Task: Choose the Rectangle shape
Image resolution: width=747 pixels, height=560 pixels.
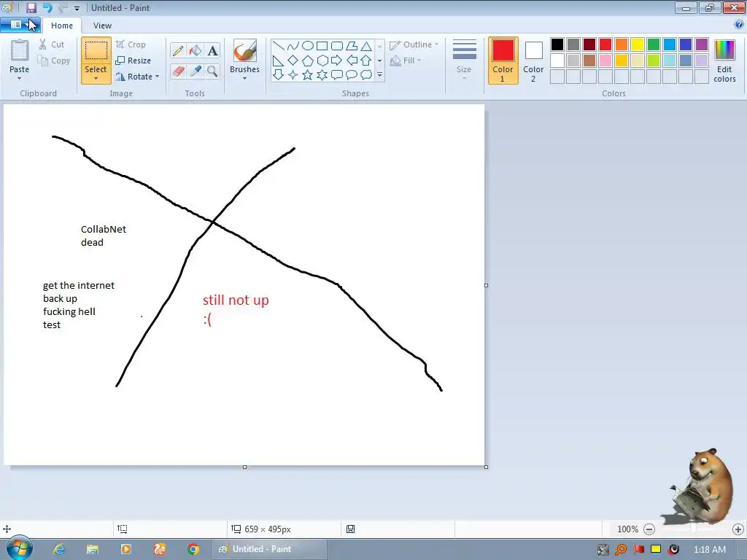Action: coord(322,46)
